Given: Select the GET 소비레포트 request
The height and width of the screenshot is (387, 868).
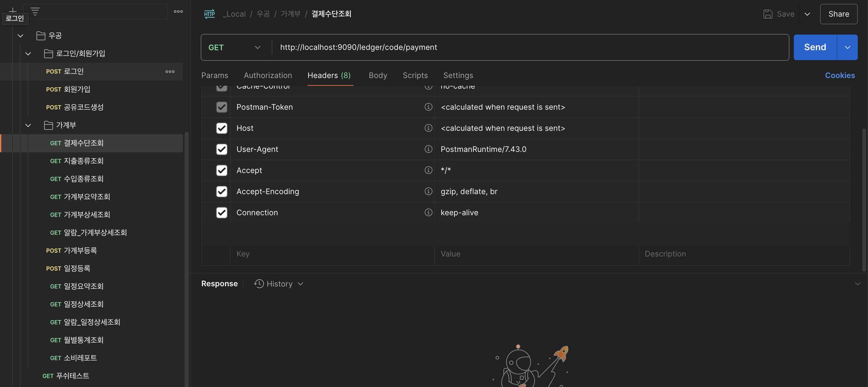Looking at the screenshot, I should pos(74,358).
